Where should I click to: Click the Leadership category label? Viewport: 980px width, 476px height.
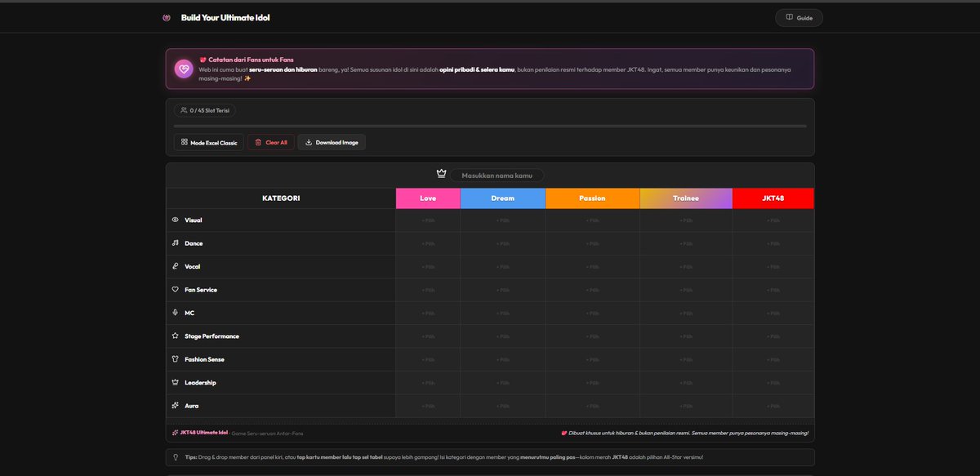click(x=200, y=383)
